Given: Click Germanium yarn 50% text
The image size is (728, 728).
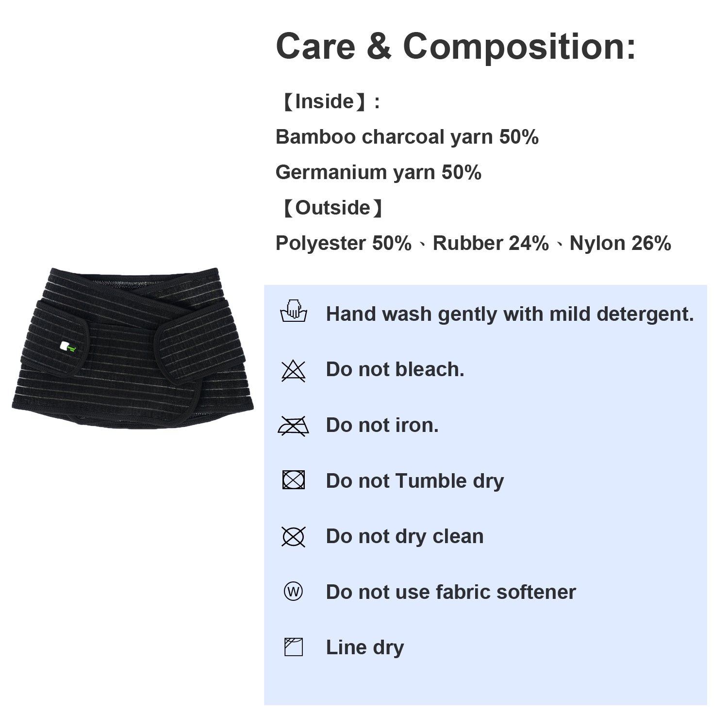Looking at the screenshot, I should 378,173.
